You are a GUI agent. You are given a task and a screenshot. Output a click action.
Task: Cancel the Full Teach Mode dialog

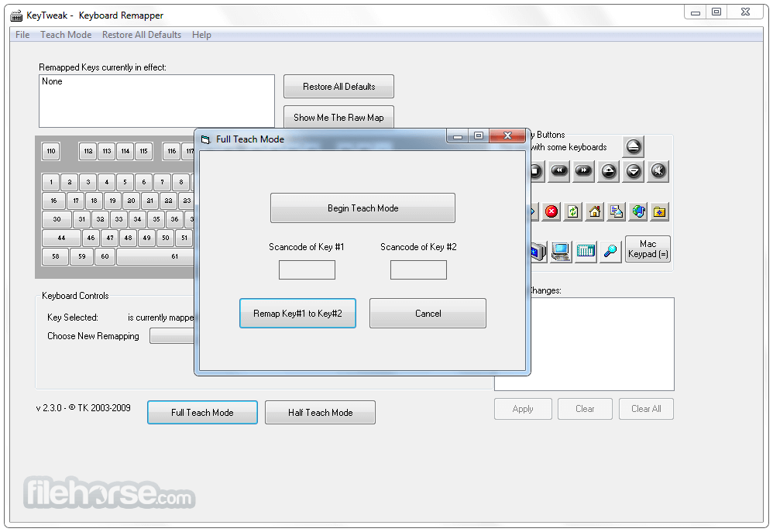tap(428, 313)
